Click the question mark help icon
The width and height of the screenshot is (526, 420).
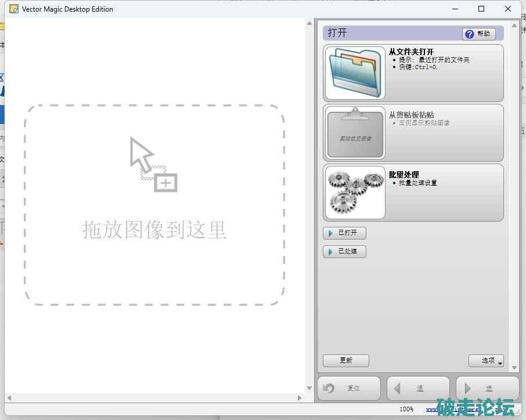pos(470,34)
